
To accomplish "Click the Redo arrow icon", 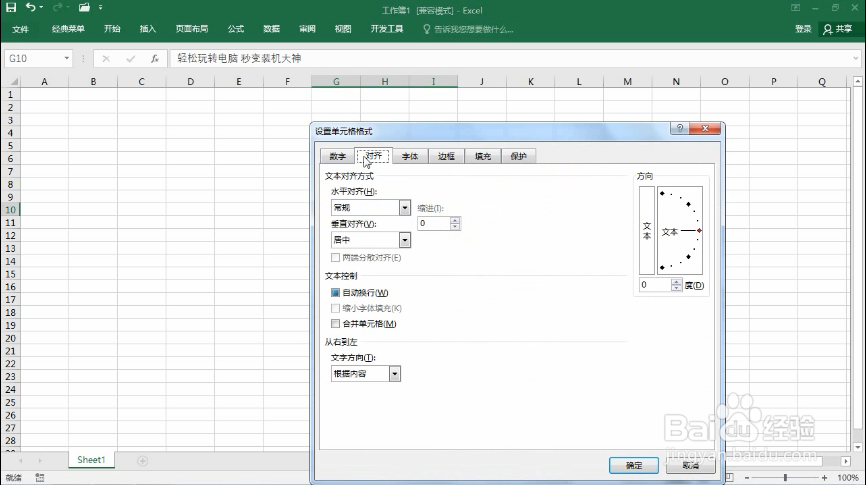I will click(57, 7).
